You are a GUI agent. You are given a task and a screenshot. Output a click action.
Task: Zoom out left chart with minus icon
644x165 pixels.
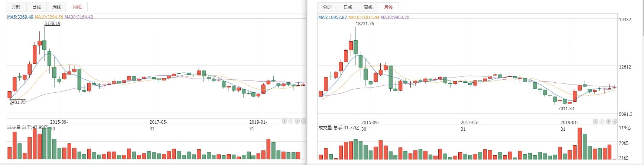tap(303, 121)
